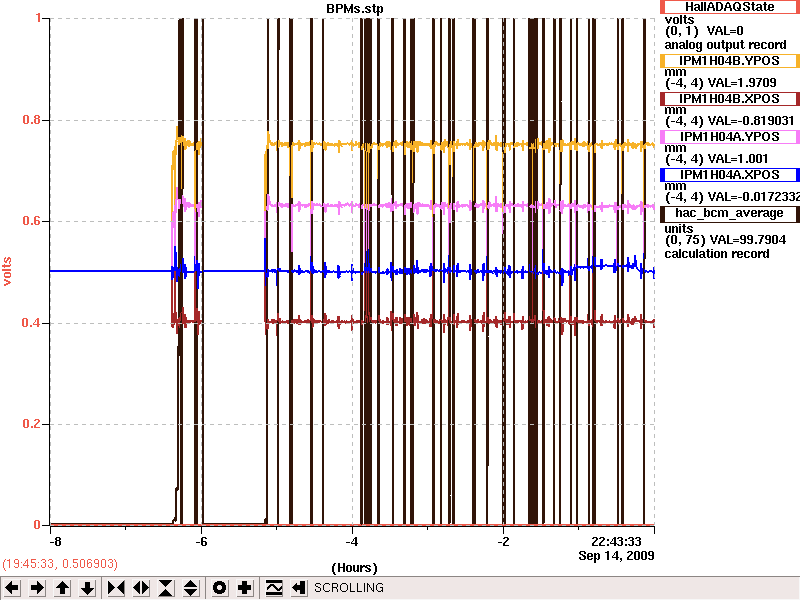Screen dimensions: 800x600
Task: Zoom in horizontally with the bowtie icon
Action: tap(116, 588)
